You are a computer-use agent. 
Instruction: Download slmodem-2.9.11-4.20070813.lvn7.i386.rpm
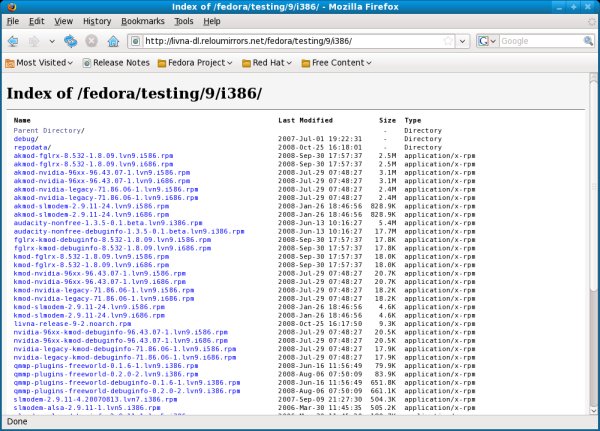point(95,400)
